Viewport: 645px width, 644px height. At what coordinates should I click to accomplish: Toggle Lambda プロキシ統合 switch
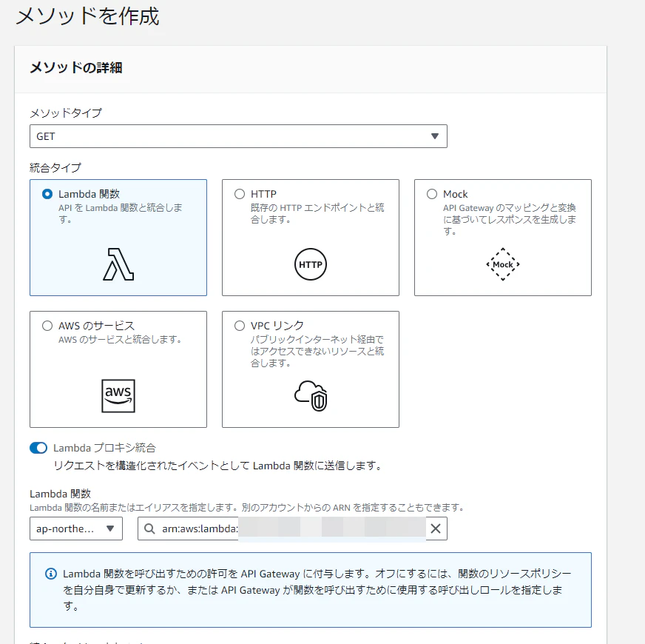coord(38,448)
